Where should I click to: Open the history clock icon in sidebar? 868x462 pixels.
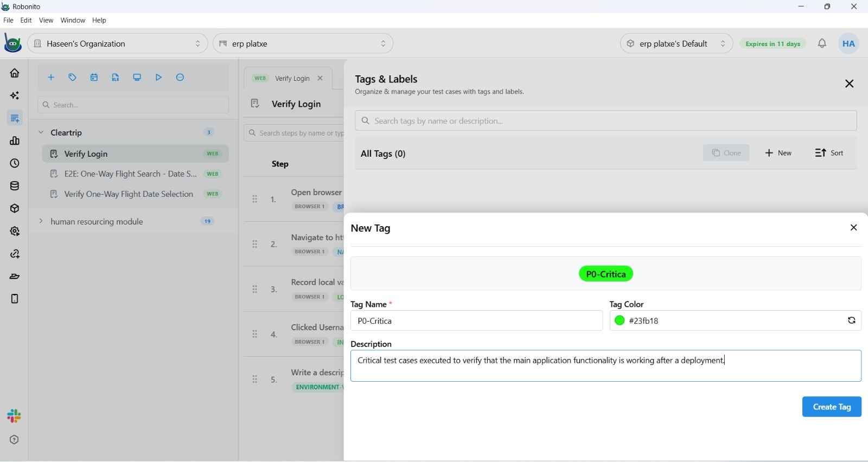coord(15,163)
